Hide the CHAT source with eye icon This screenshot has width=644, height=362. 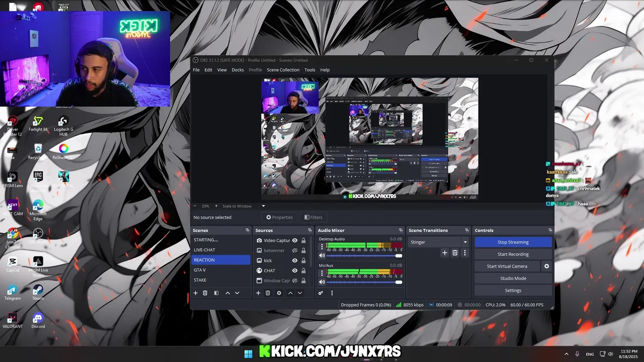pos(295,270)
